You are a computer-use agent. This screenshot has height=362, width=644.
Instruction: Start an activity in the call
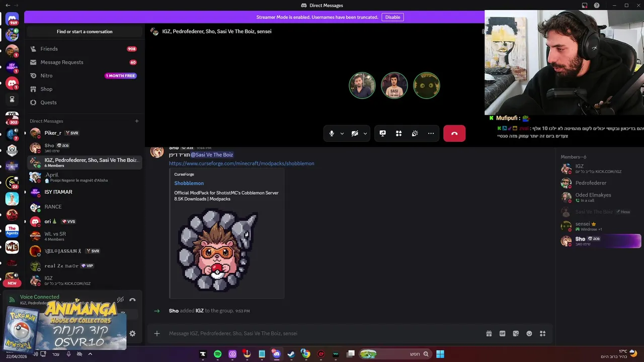point(399,133)
